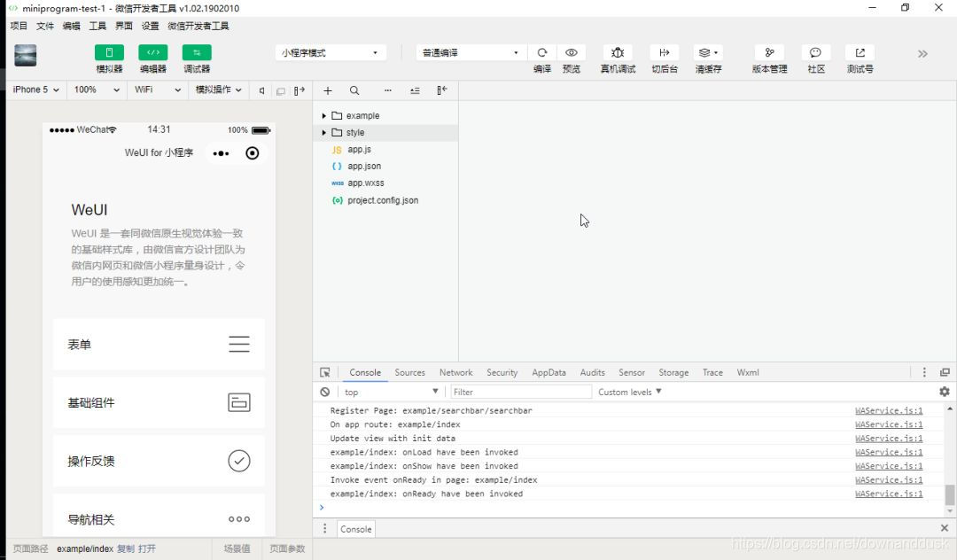Screen dimensions: 957x560
Task: Open the File menu (文件)
Action: pyautogui.click(x=45, y=26)
